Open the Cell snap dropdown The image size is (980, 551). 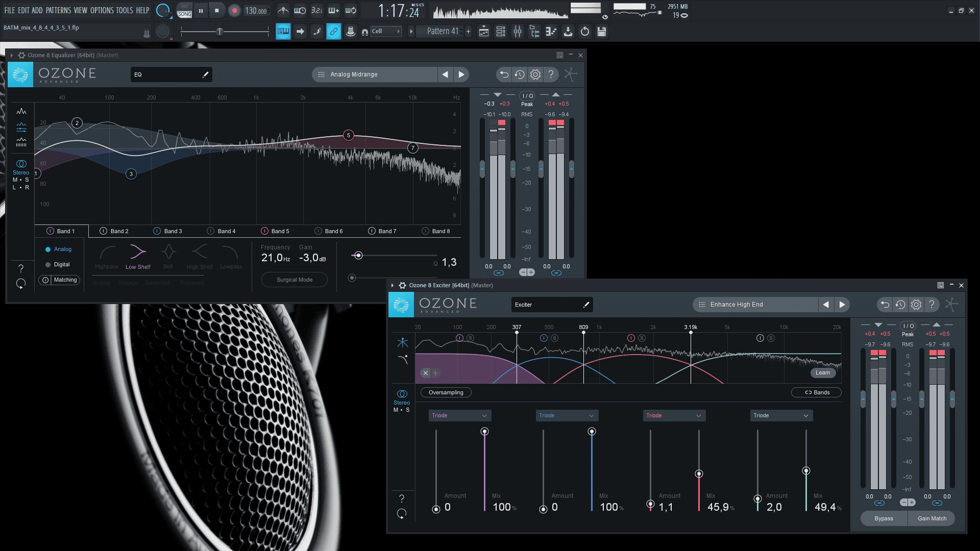(x=386, y=32)
